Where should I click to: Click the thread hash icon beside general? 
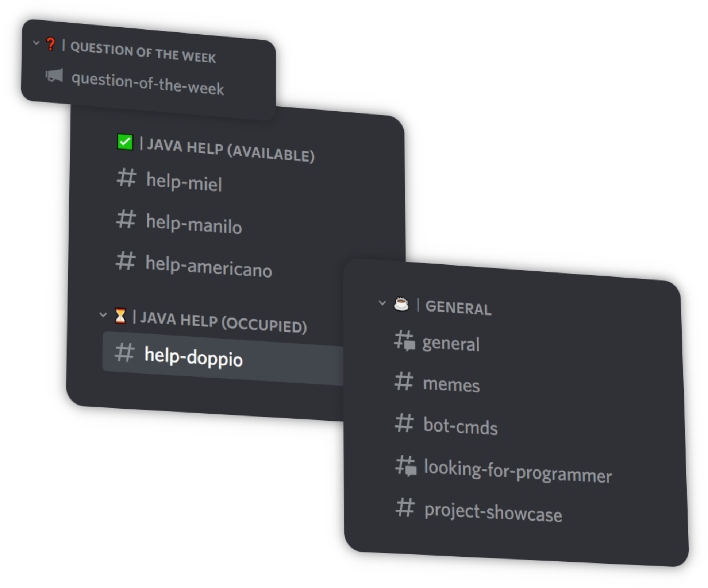point(404,341)
